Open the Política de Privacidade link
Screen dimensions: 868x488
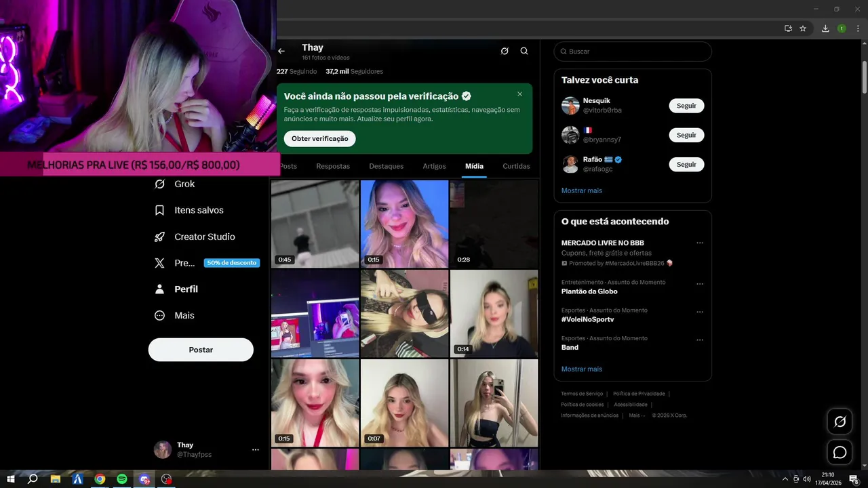pos(639,394)
